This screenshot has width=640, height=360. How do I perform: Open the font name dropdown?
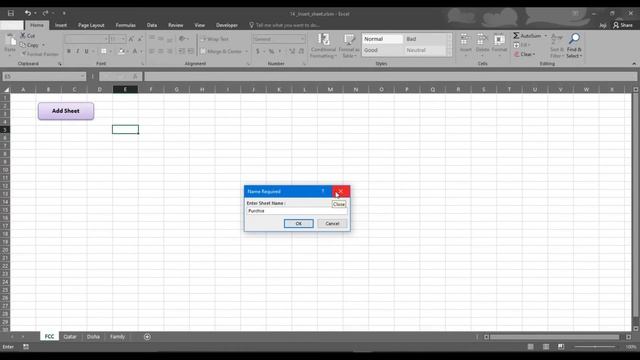coord(106,39)
